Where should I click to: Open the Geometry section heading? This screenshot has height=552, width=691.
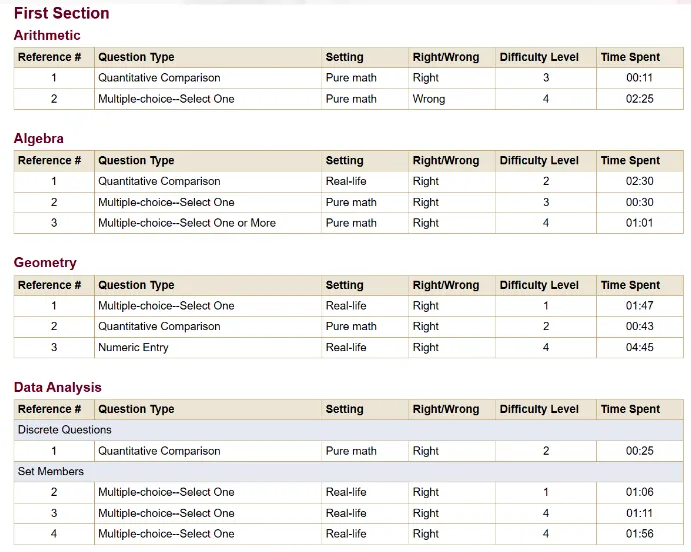(45, 263)
